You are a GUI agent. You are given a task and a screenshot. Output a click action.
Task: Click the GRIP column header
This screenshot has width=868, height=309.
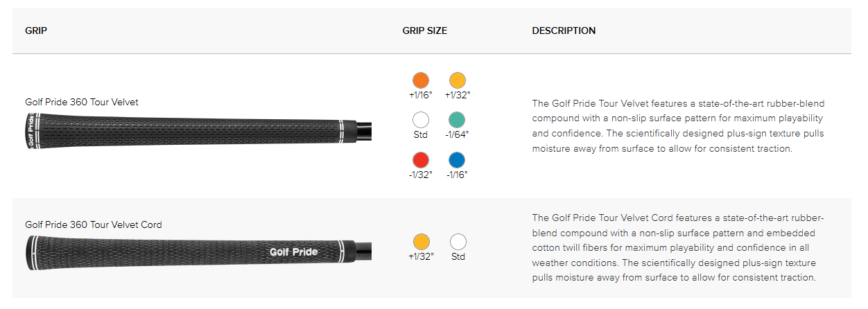pos(36,30)
